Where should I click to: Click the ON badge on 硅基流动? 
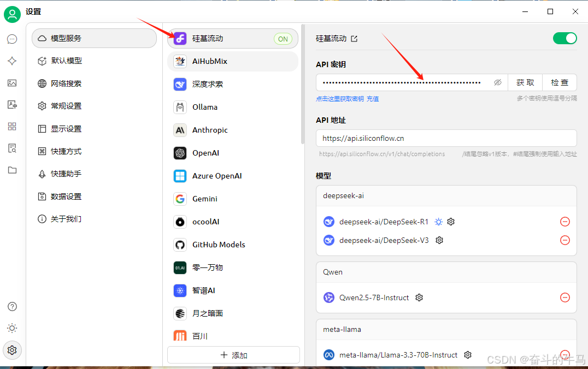point(283,39)
